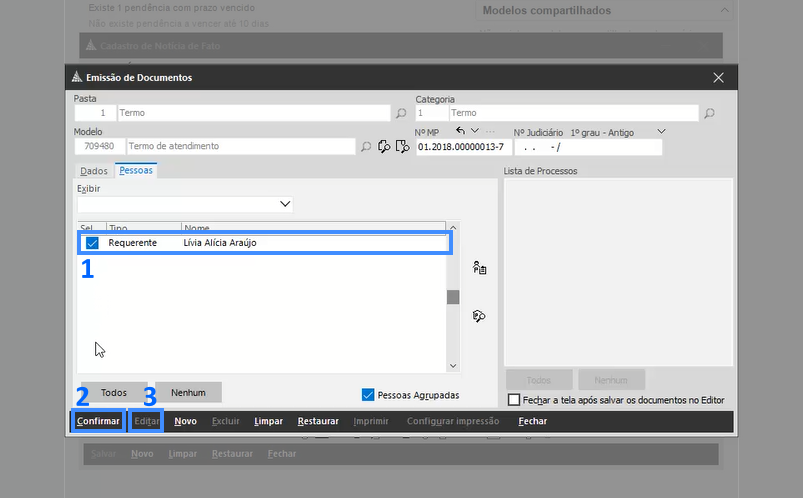This screenshot has width=803, height=498.
Task: Click the people list scrollbar up arrow
Action: (x=453, y=227)
